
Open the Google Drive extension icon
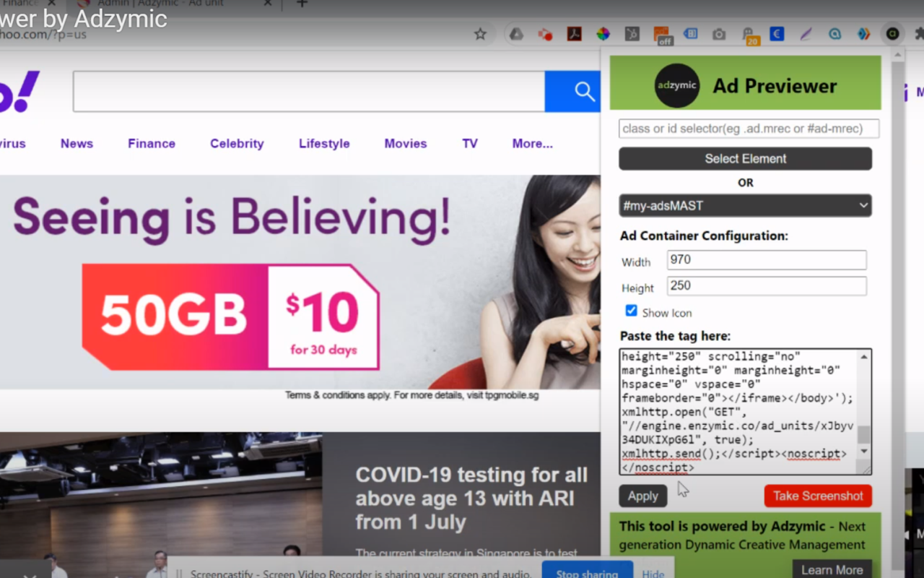tap(516, 34)
